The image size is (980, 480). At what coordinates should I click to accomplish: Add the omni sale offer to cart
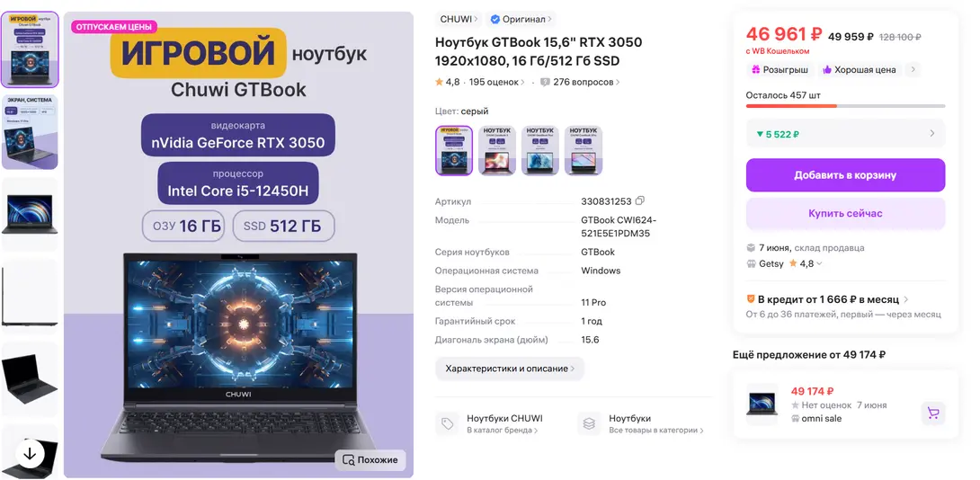933,413
